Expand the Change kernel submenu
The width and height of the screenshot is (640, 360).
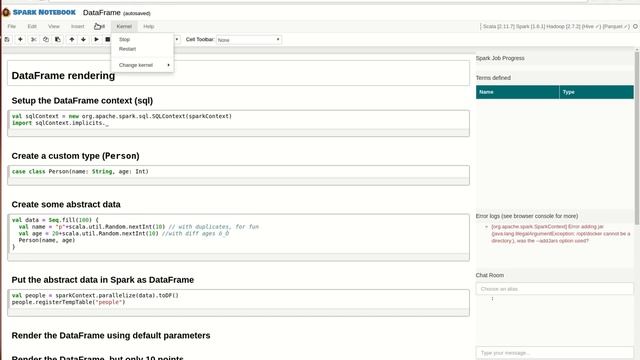[142, 65]
